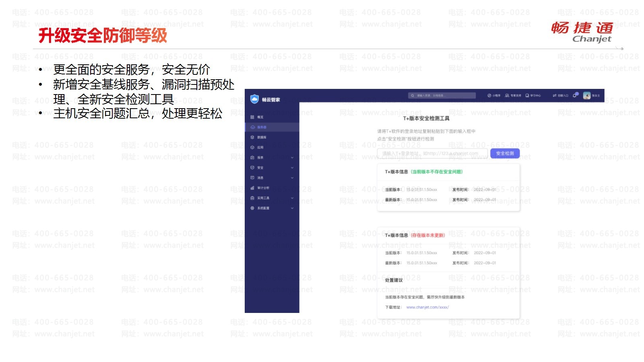Click the 专家支持 people icon
The image size is (644, 362).
coord(507,96)
